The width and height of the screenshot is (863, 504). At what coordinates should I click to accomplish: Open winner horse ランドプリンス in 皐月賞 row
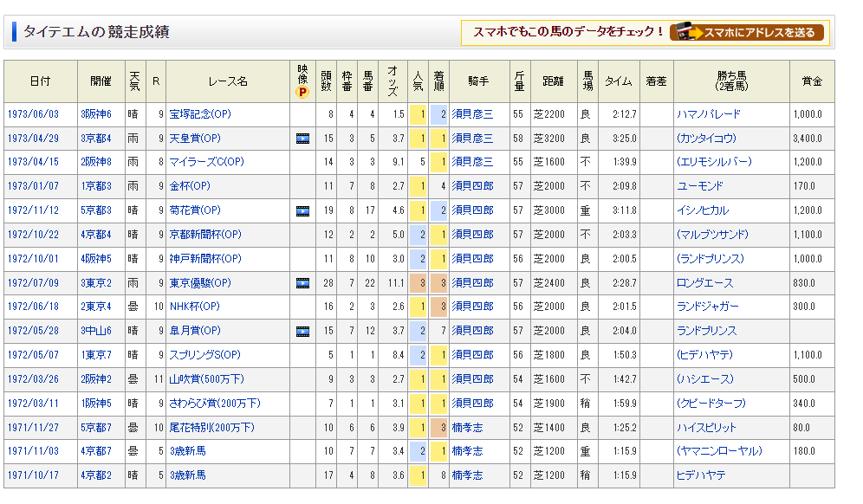[707, 331]
